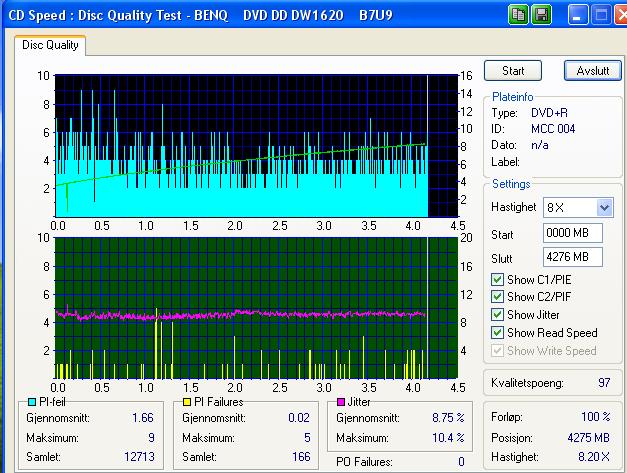
Task: Click PI-feil Gjennomsnitt value 1.66
Action: [143, 418]
